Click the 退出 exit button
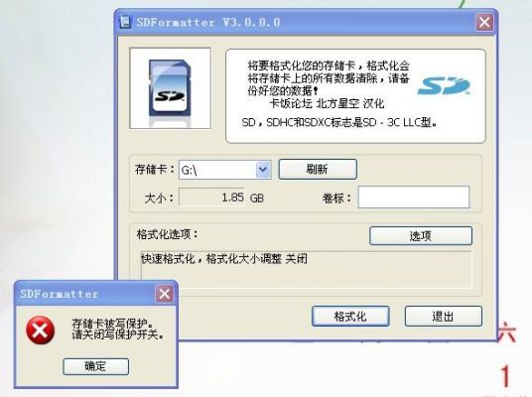This screenshot has height=397, width=532. coord(443,317)
